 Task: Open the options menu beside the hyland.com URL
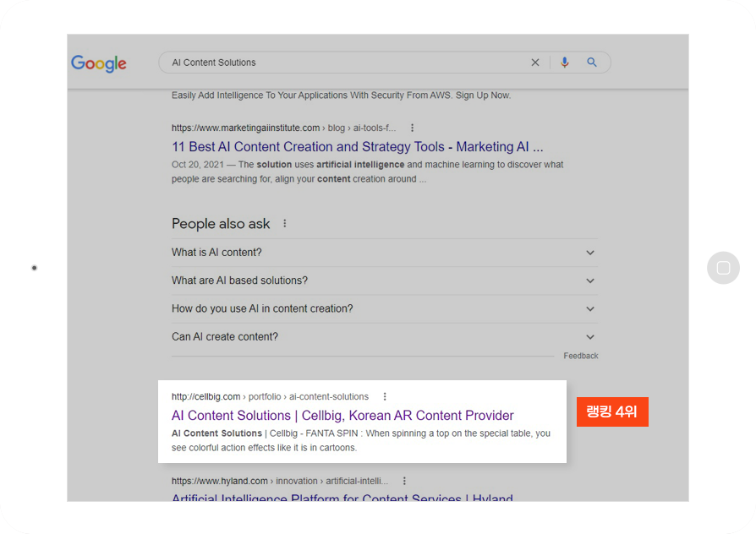point(404,481)
